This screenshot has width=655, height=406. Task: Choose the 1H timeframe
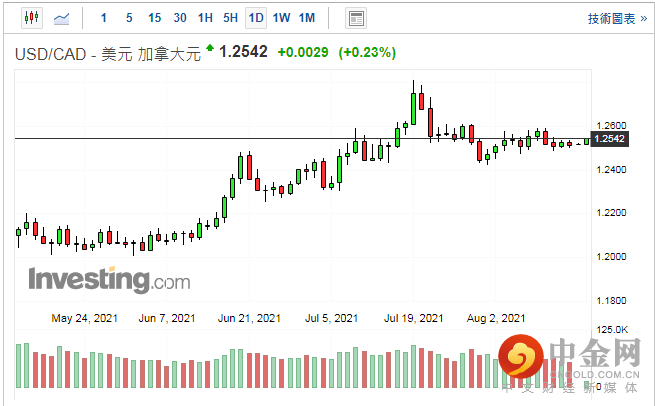pos(205,18)
